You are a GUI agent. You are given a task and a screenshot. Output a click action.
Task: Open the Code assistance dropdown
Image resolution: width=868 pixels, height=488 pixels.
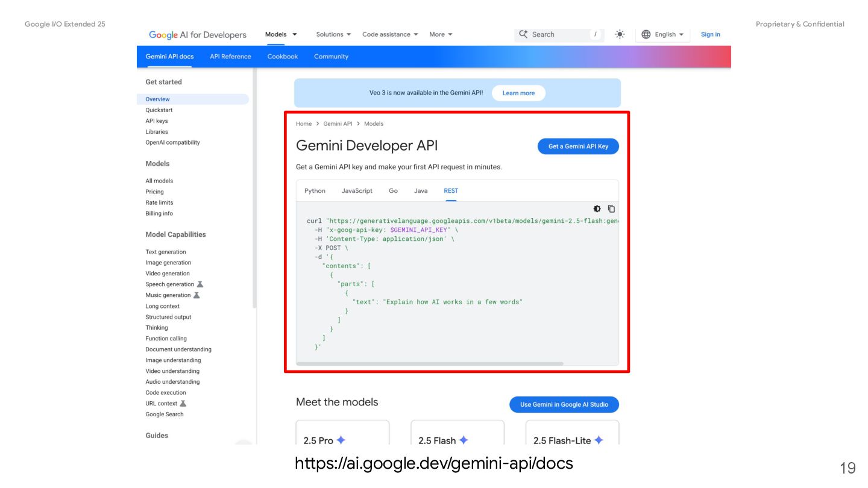(390, 34)
